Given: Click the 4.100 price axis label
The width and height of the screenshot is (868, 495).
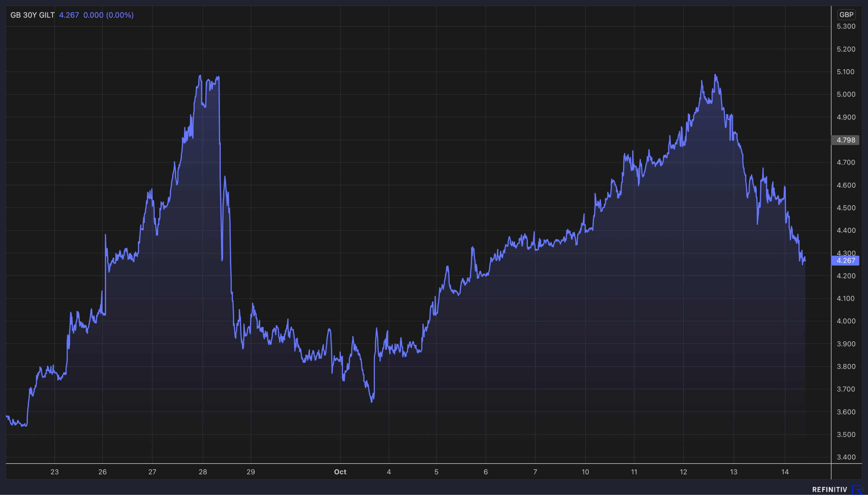Looking at the screenshot, I should pyautogui.click(x=846, y=298).
